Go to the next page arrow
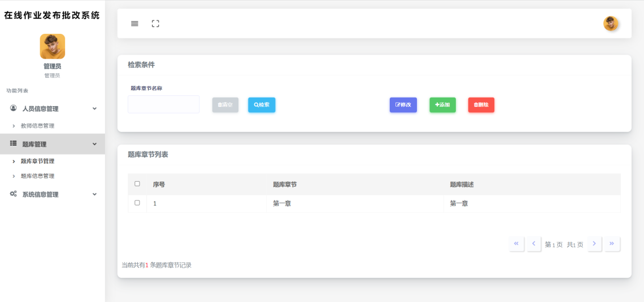The height and width of the screenshot is (302, 644). (x=594, y=244)
